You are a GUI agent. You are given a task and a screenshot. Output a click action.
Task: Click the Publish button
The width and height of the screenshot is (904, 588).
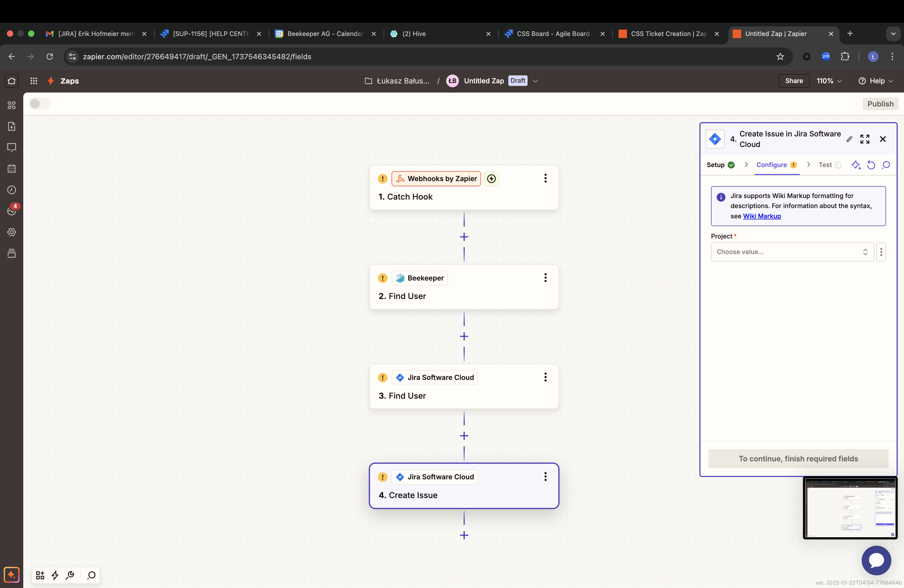pos(880,104)
